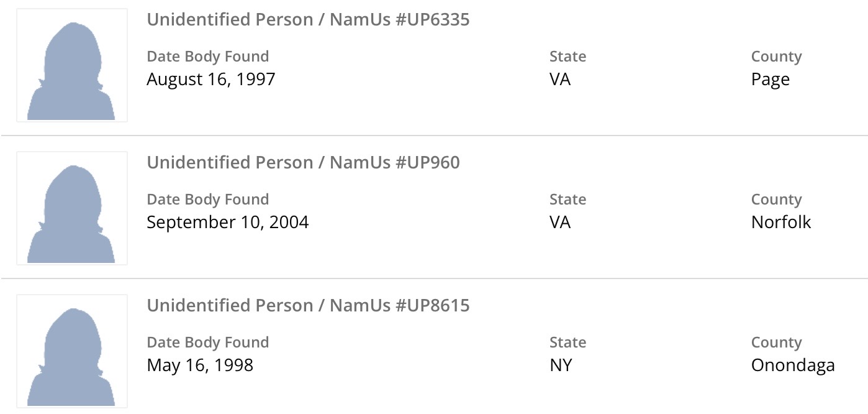Click silhouette thumbnail for case UP960
The height and width of the screenshot is (414, 868).
click(x=71, y=208)
